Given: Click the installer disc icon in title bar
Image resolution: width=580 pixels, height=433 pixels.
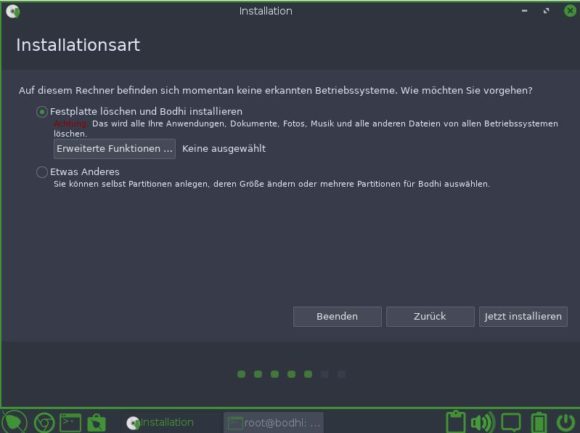Looking at the screenshot, I should coord(13,11).
